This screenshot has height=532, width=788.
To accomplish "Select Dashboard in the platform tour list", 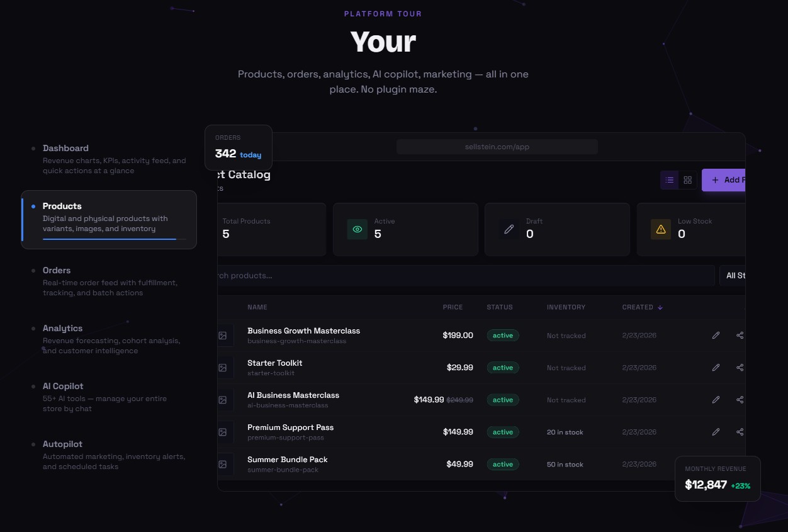I will point(65,149).
